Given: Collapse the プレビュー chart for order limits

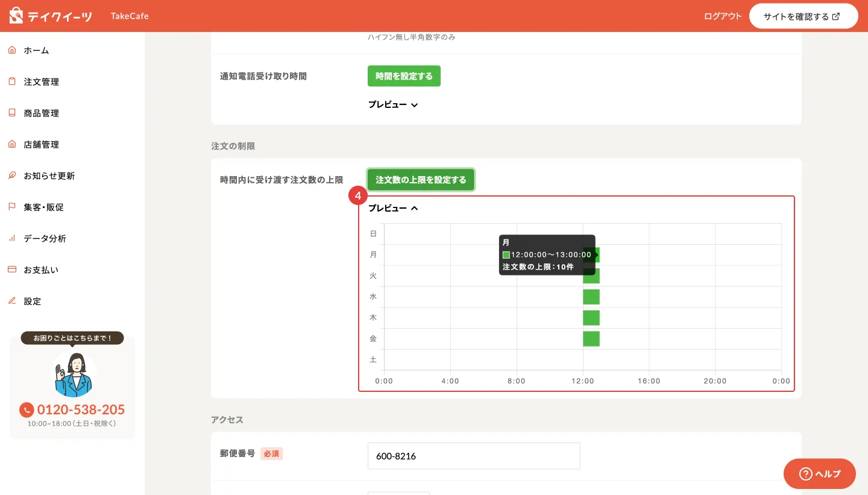Looking at the screenshot, I should click(x=393, y=209).
